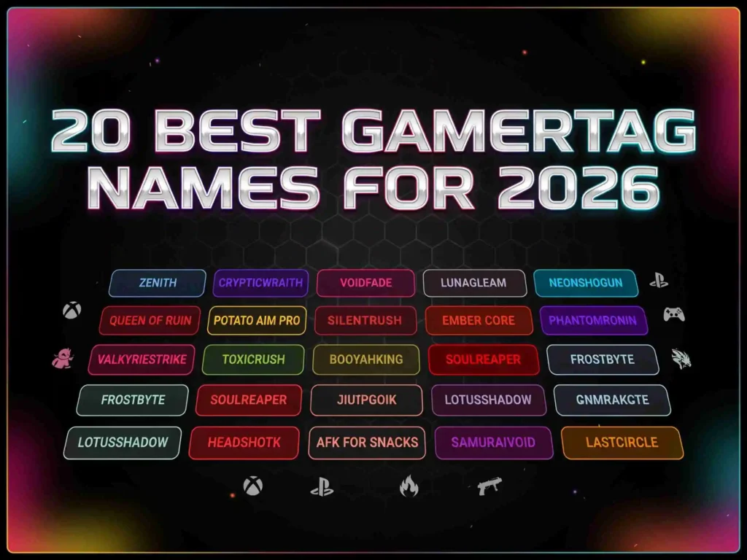Click the purple-bordered LOTUSSHADOW tag
747x560 pixels.
point(489,400)
